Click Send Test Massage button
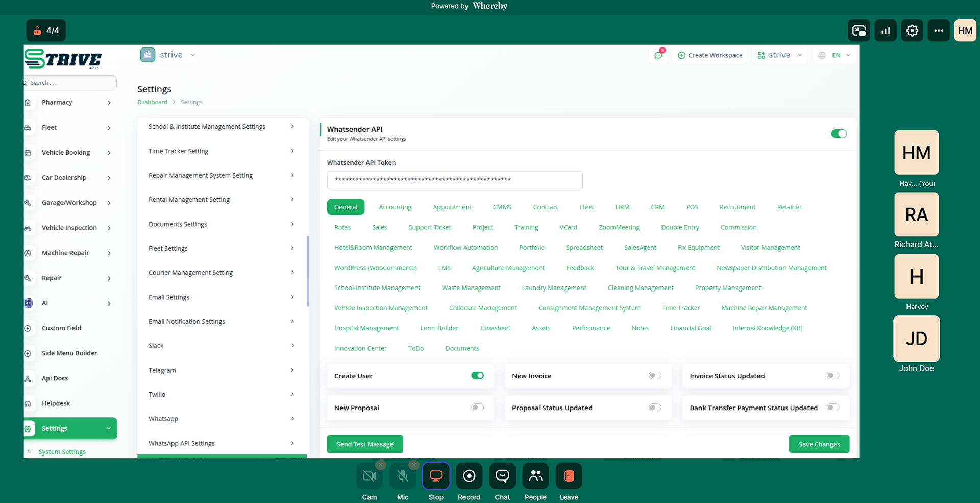 (x=365, y=444)
